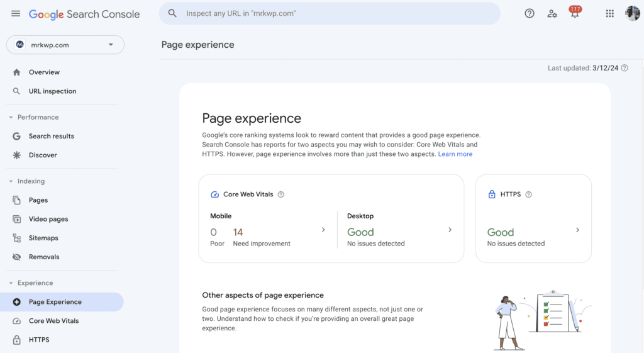Click the Desktop label in Core Web Vitals
The width and height of the screenshot is (644, 353).
point(360,216)
